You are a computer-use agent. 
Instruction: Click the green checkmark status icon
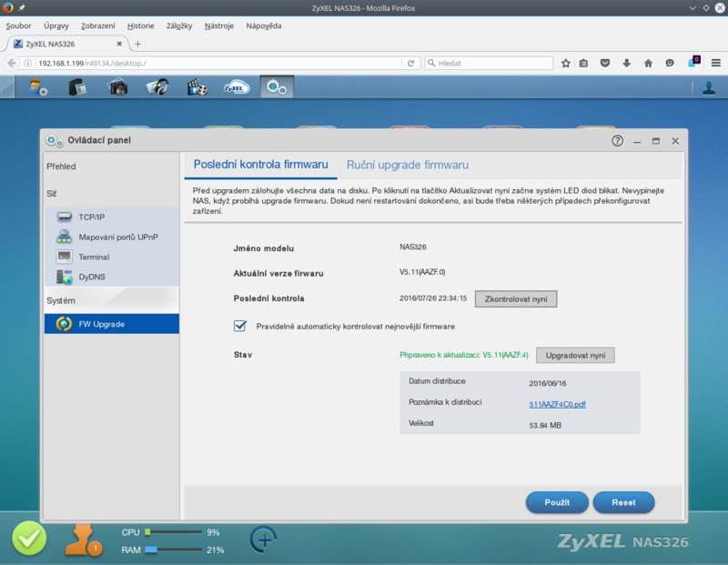[x=29, y=538]
